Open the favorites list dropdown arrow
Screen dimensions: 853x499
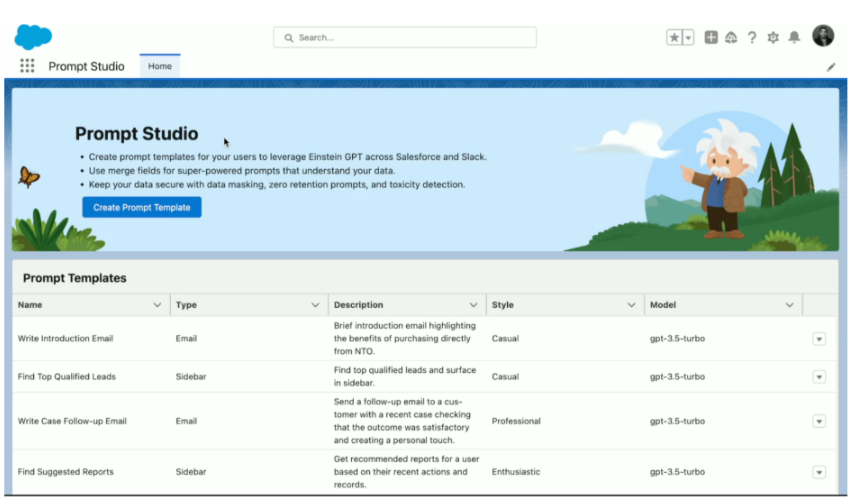click(x=688, y=38)
